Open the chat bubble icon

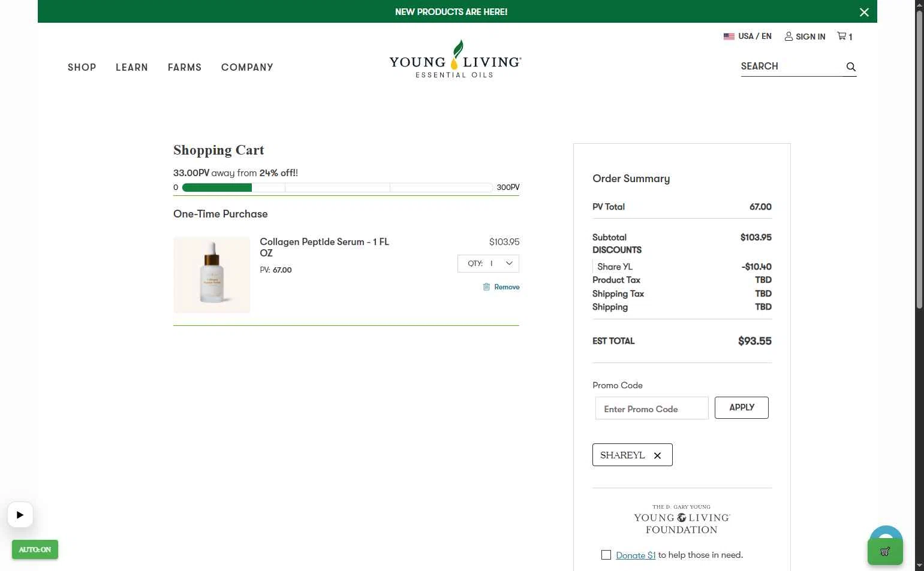[x=886, y=532]
